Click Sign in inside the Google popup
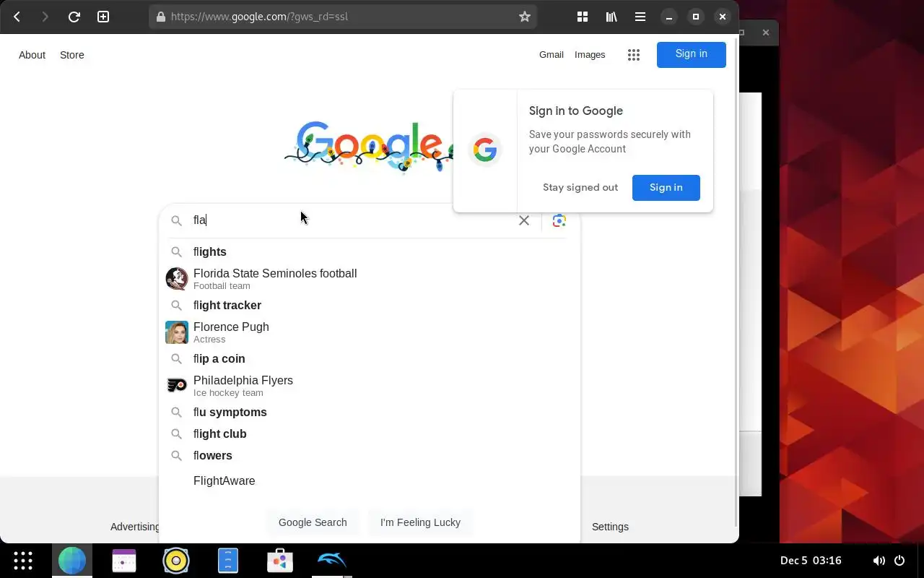Screen dimensions: 924x578 (666, 187)
